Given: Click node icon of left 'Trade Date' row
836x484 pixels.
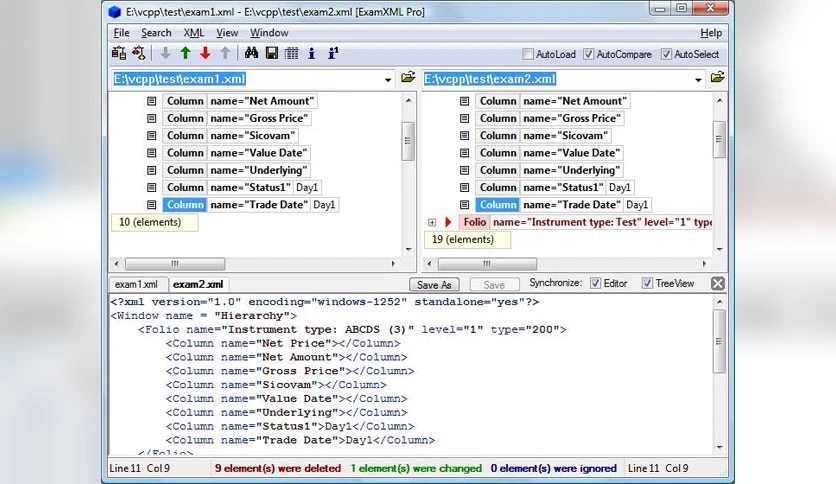Looking at the screenshot, I should point(151,205).
